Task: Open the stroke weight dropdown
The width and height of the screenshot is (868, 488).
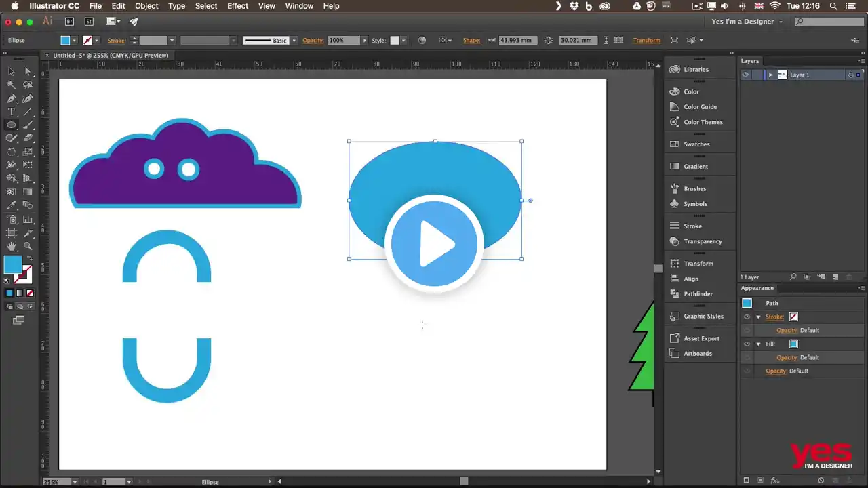Action: 172,41
